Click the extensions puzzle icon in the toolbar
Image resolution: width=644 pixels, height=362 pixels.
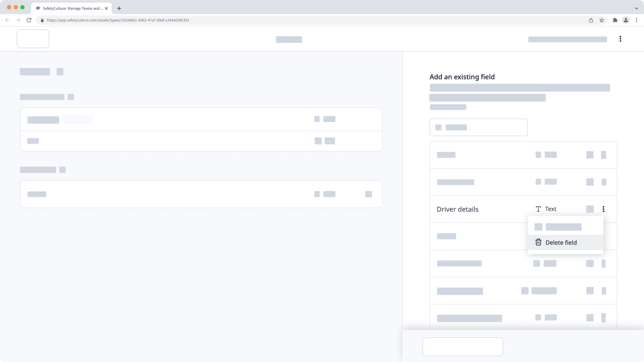tap(615, 20)
